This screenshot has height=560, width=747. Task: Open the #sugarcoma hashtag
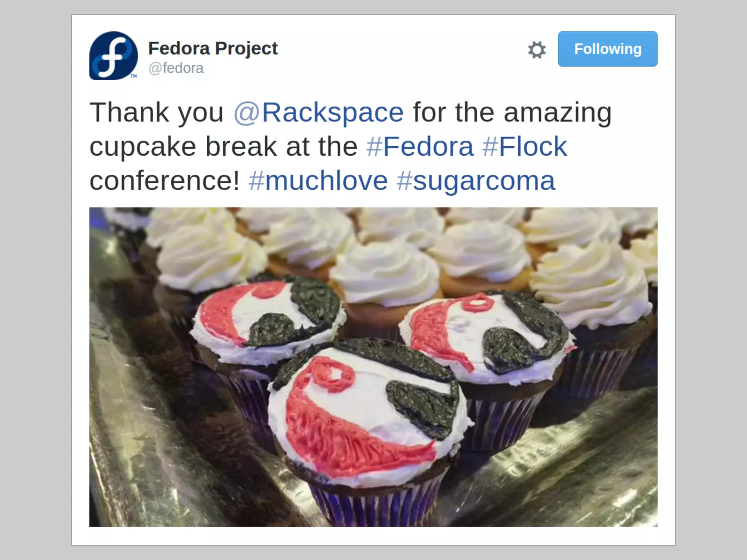point(476,181)
